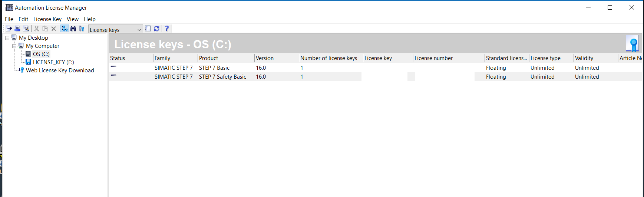Click the My Desktop computer icon
The image size is (644, 197).
14,37
